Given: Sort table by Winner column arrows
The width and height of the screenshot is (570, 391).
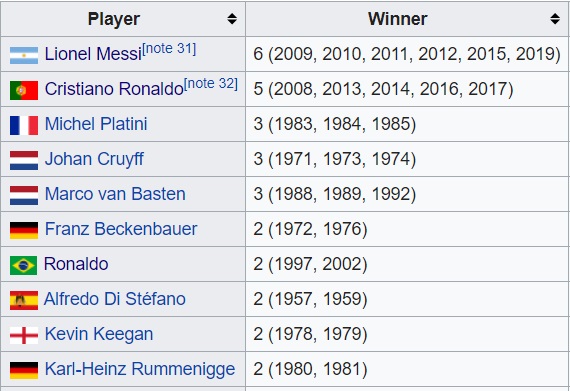Looking at the screenshot, I should (555, 19).
